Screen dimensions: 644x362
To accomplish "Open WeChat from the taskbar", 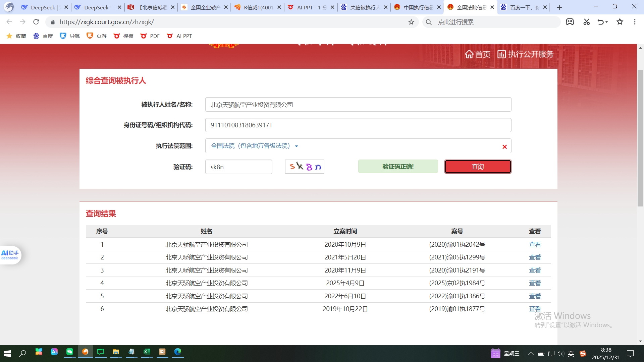I will point(70,352).
